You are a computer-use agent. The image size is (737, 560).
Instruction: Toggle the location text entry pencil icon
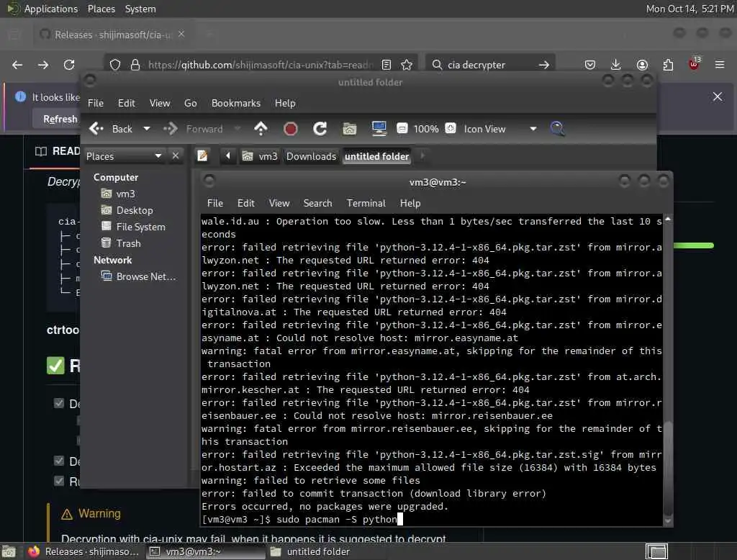[x=202, y=155]
